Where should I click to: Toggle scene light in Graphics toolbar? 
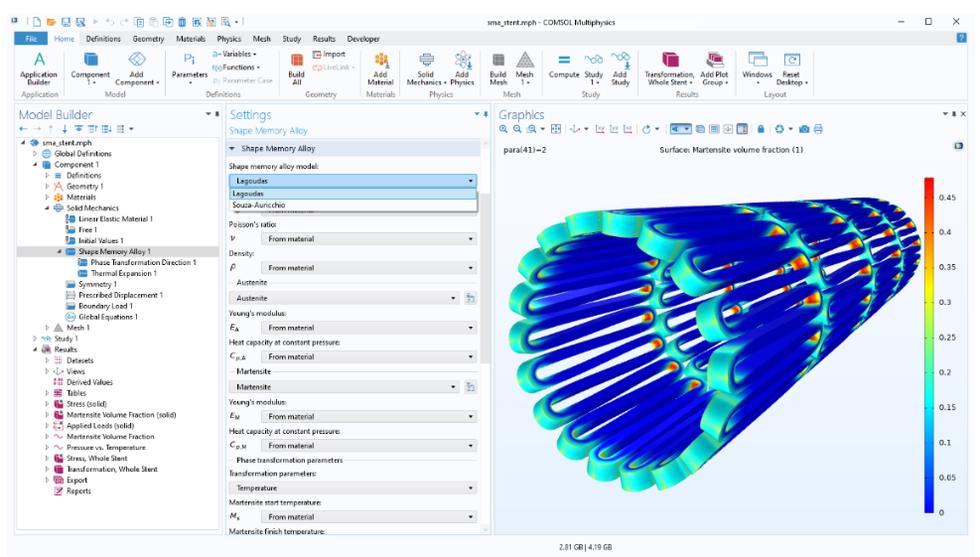(680, 129)
